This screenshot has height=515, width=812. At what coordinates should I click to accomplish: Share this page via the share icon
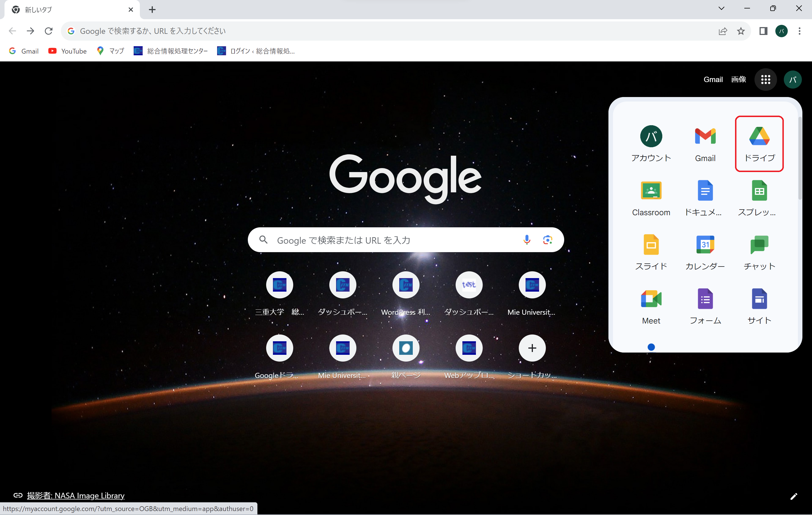pos(723,31)
